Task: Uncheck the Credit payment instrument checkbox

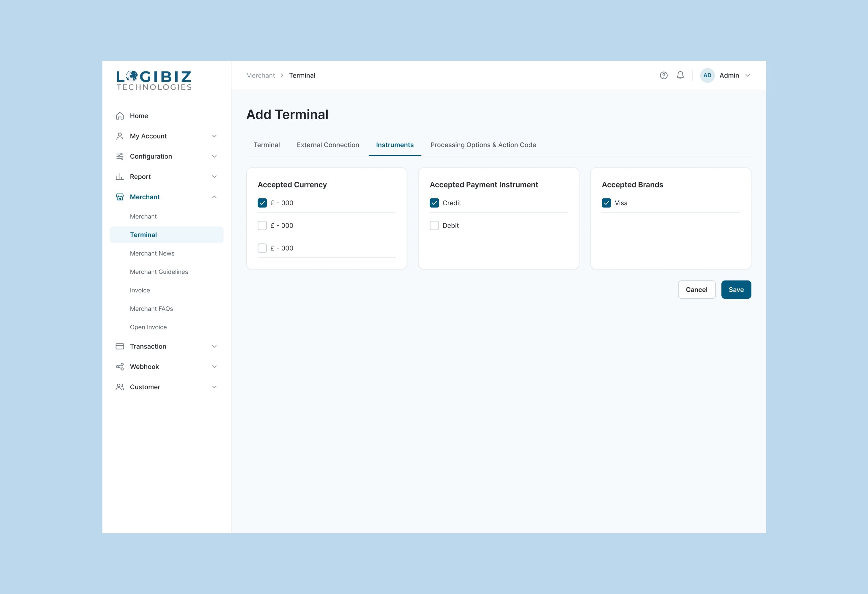Action: [x=434, y=203]
